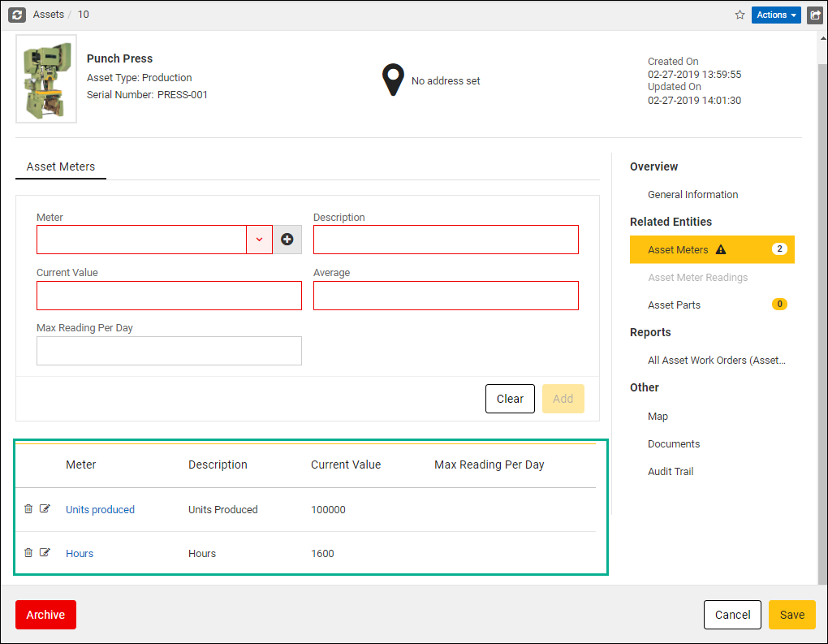The height and width of the screenshot is (644, 828).
Task: Click the location pin icon
Action: click(393, 80)
